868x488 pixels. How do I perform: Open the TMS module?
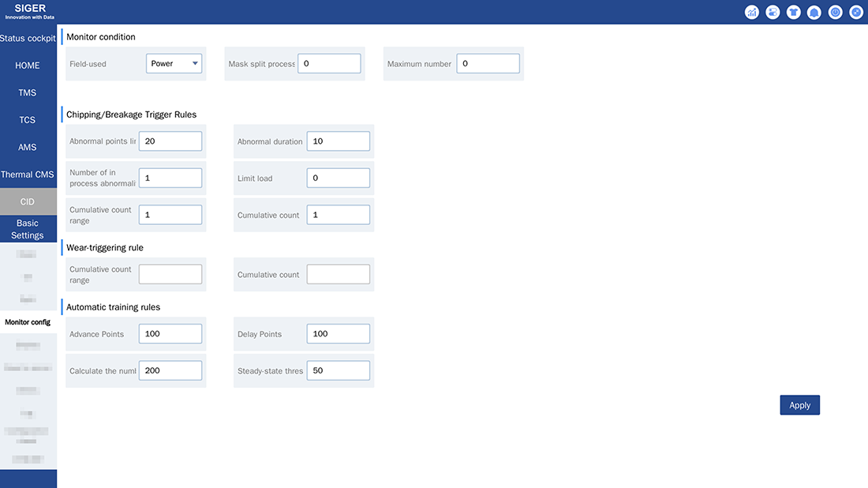click(28, 92)
